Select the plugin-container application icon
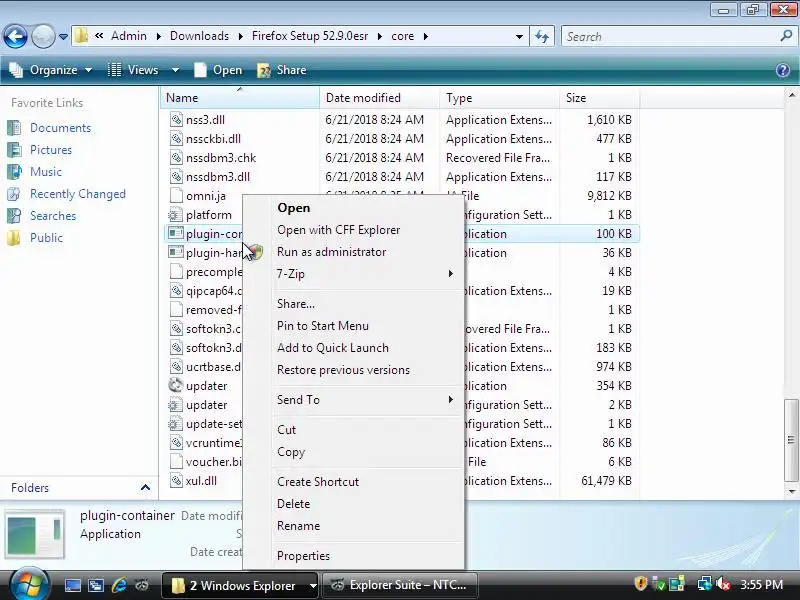 [x=176, y=234]
